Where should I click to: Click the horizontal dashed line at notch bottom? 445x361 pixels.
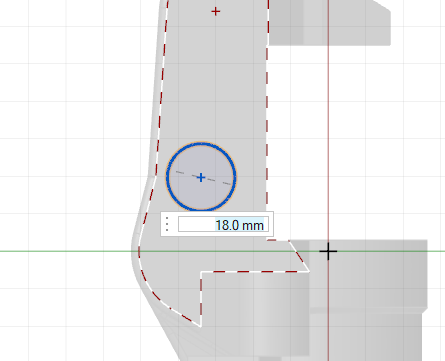click(255, 271)
